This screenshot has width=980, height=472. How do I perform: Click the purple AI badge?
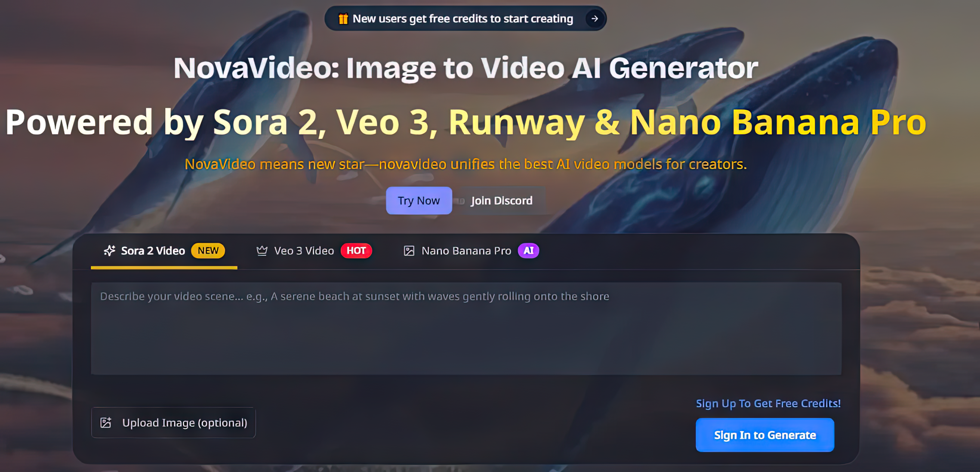pyautogui.click(x=528, y=251)
